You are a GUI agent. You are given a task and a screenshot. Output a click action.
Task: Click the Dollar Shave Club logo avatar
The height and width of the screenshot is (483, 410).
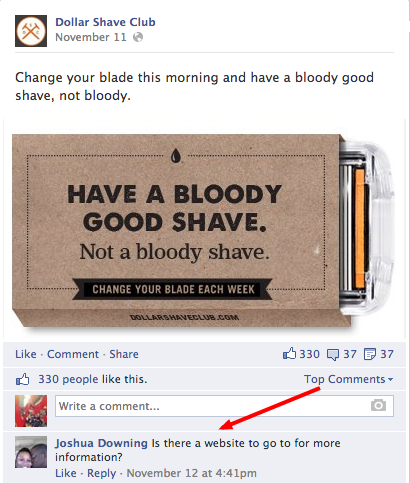31,31
